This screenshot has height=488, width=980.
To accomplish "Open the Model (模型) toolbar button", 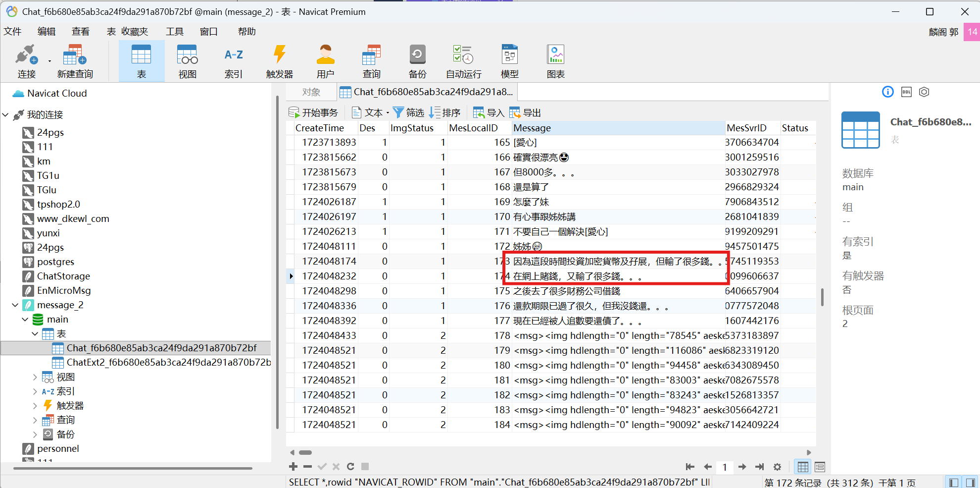I will 510,61.
